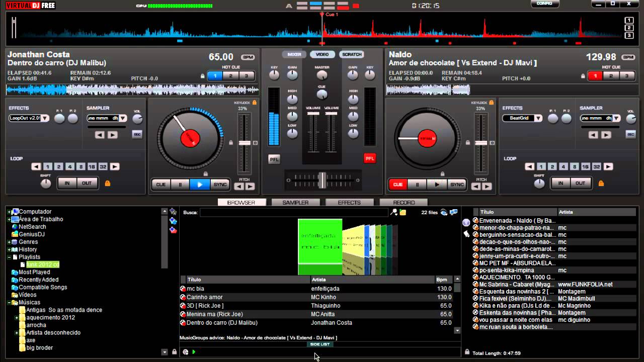Screen dimensions: 644x362
Task: Expand the Genres tree node
Action: pos(9,242)
